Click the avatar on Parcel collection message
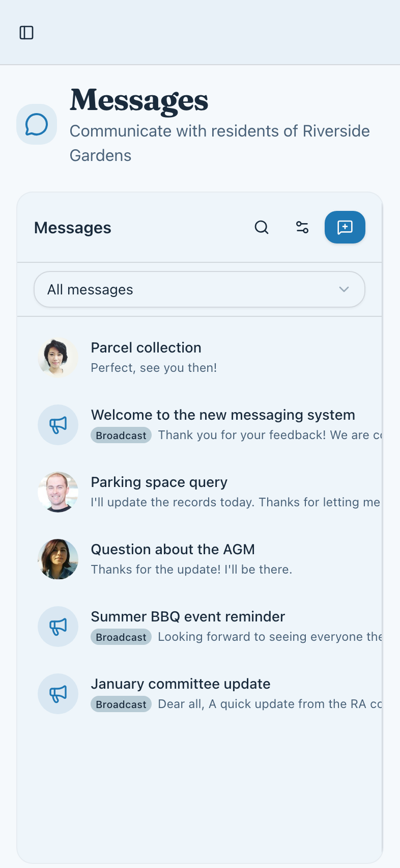The width and height of the screenshot is (400, 868). tap(58, 358)
